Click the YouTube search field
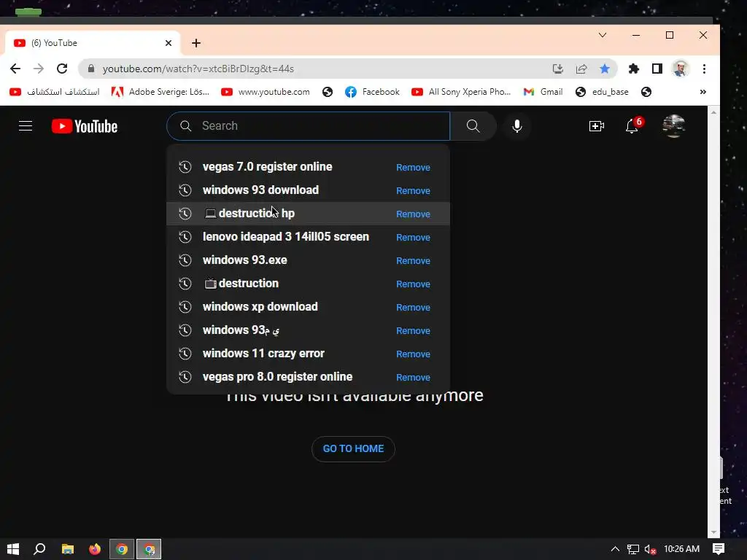This screenshot has width=747, height=560. (309, 126)
